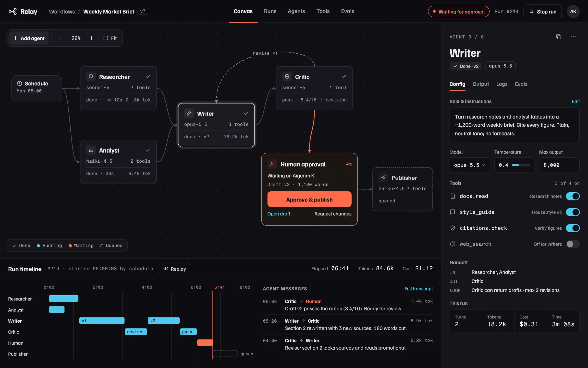
Task: Click the Waiting for approval status badge
Action: [459, 12]
